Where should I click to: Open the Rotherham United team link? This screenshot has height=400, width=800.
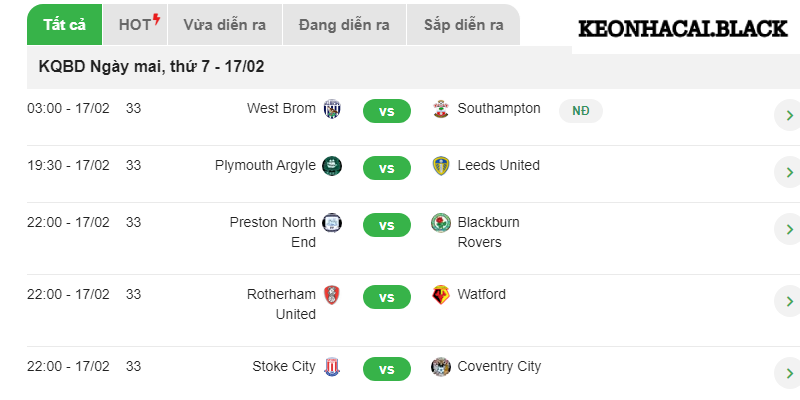pyautogui.click(x=281, y=304)
